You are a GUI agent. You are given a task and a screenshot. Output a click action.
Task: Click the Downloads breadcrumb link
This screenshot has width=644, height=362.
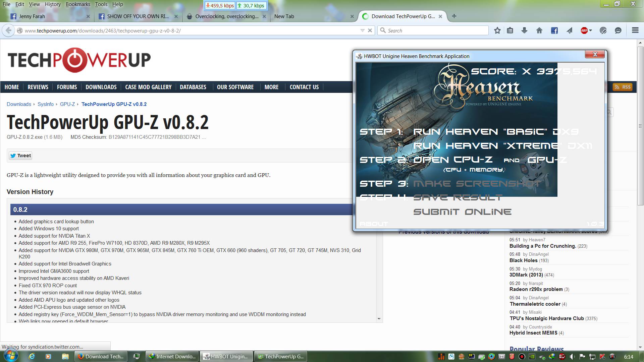click(x=19, y=104)
